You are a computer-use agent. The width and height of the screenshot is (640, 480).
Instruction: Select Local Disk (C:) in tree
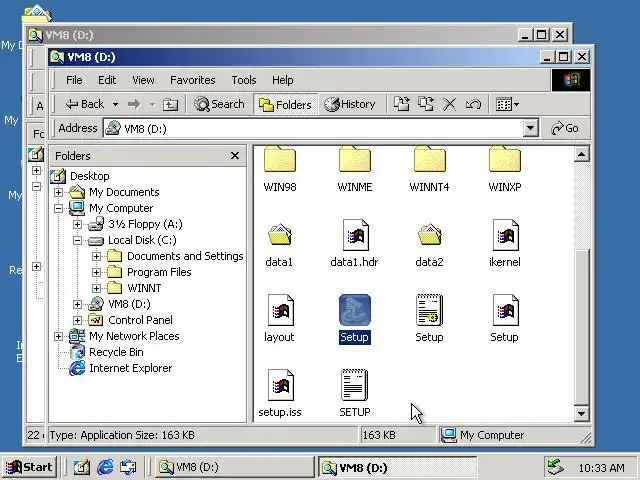(x=142, y=240)
